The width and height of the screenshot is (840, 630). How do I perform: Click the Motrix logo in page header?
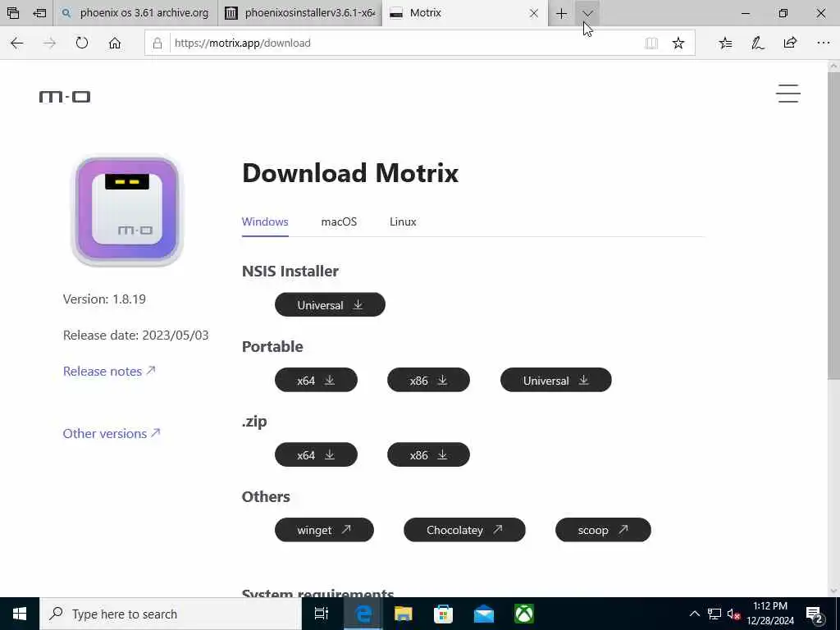click(65, 97)
